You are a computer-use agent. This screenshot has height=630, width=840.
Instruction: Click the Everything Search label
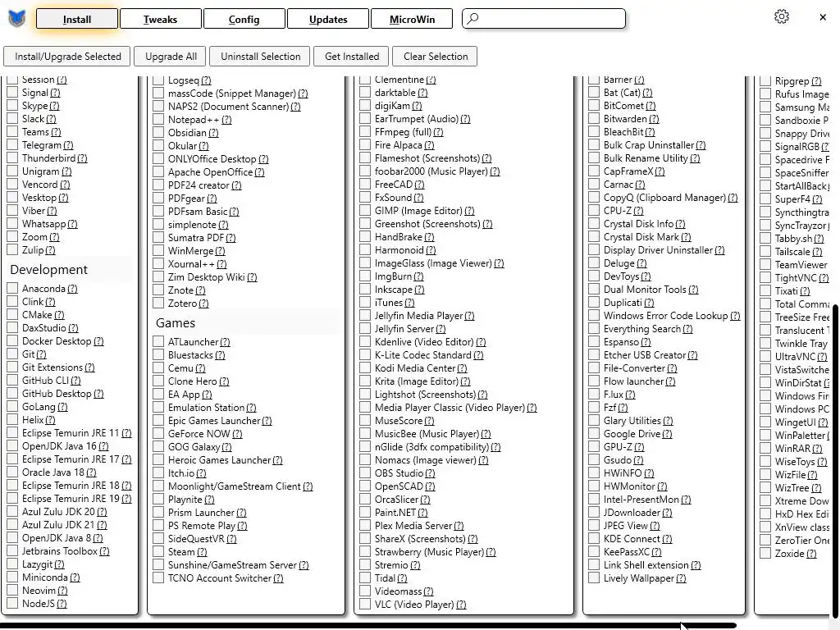coord(642,328)
